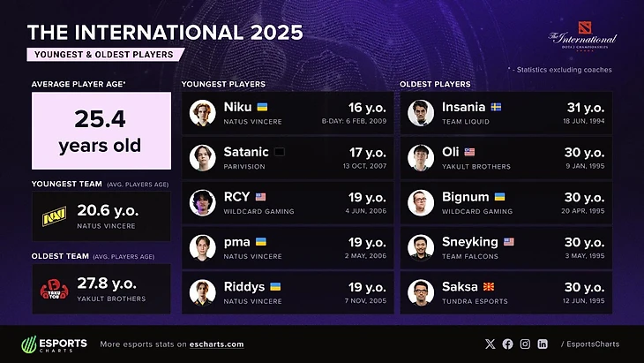644x363 pixels.
Task: Click Saksa's player photo
Action: point(421,291)
